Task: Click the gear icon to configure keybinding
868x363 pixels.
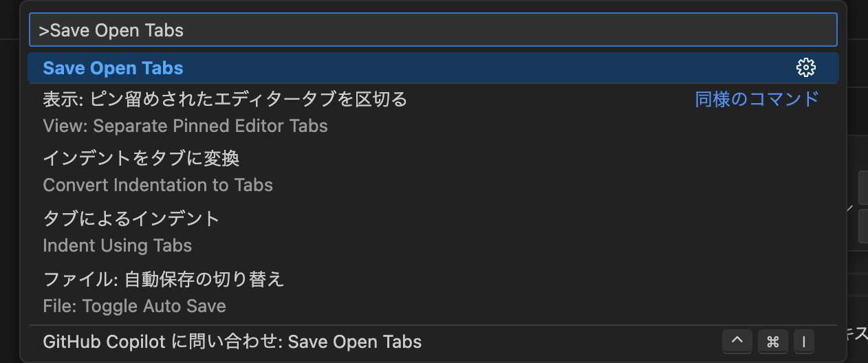Action: coord(805,67)
